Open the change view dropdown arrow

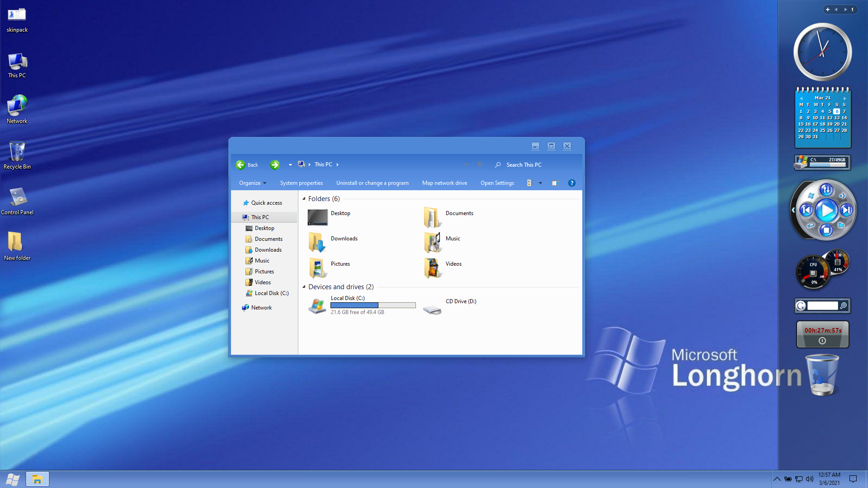pyautogui.click(x=540, y=183)
